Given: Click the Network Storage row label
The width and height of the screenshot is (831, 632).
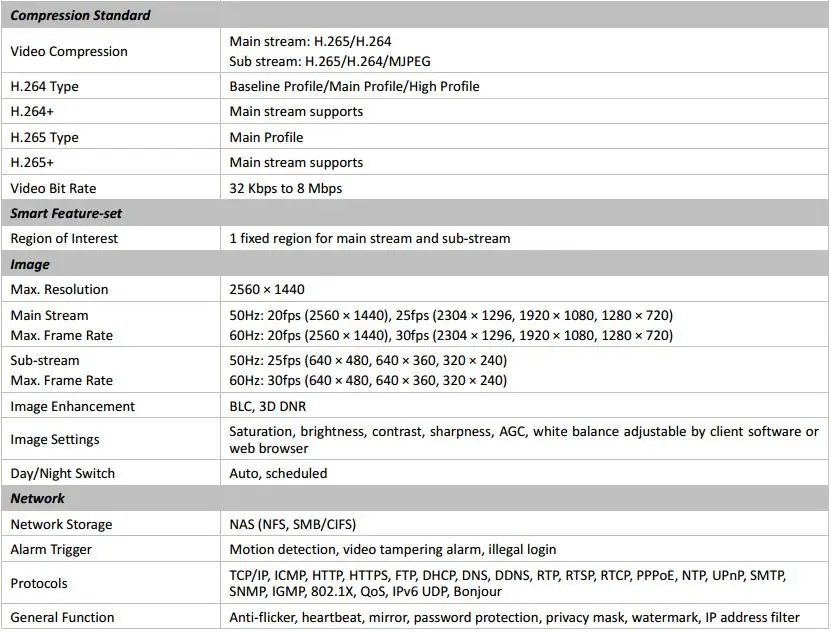Looking at the screenshot, I should [x=61, y=524].
